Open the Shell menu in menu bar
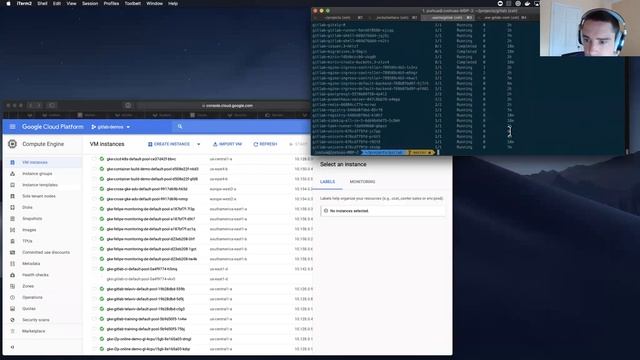 [42, 3]
